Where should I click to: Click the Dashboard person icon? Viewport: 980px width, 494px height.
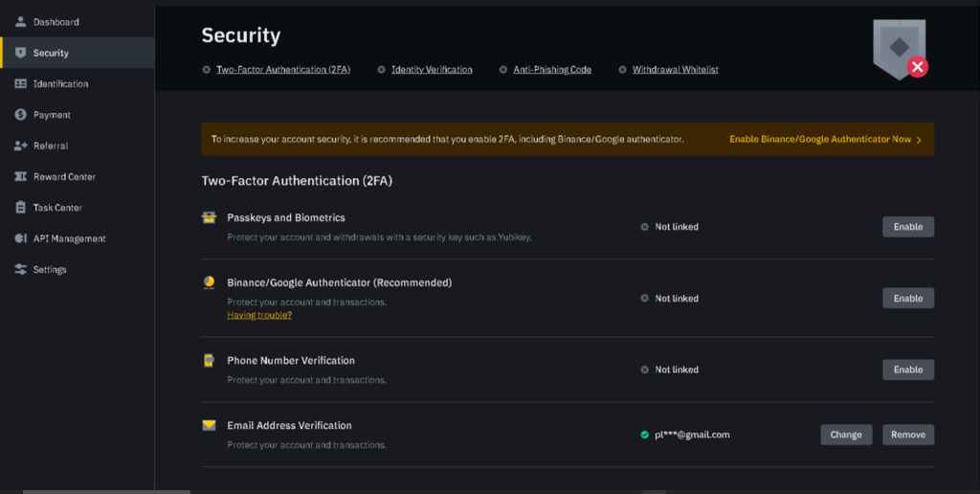(21, 22)
